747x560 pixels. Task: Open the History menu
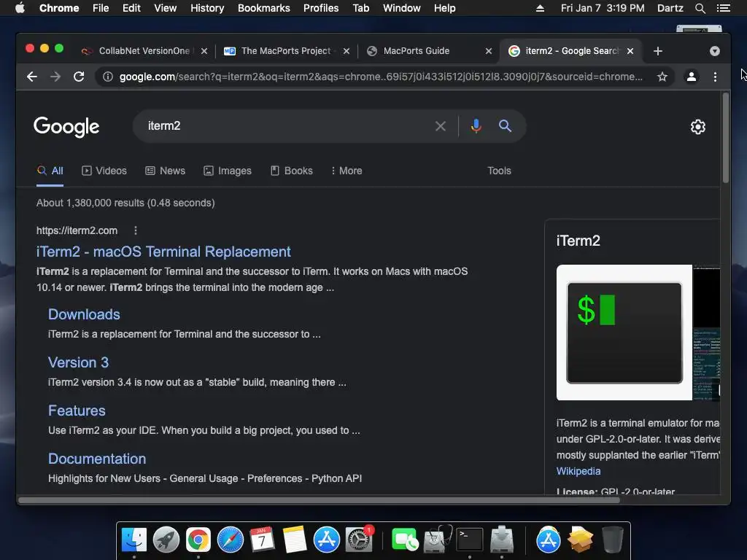click(x=207, y=8)
